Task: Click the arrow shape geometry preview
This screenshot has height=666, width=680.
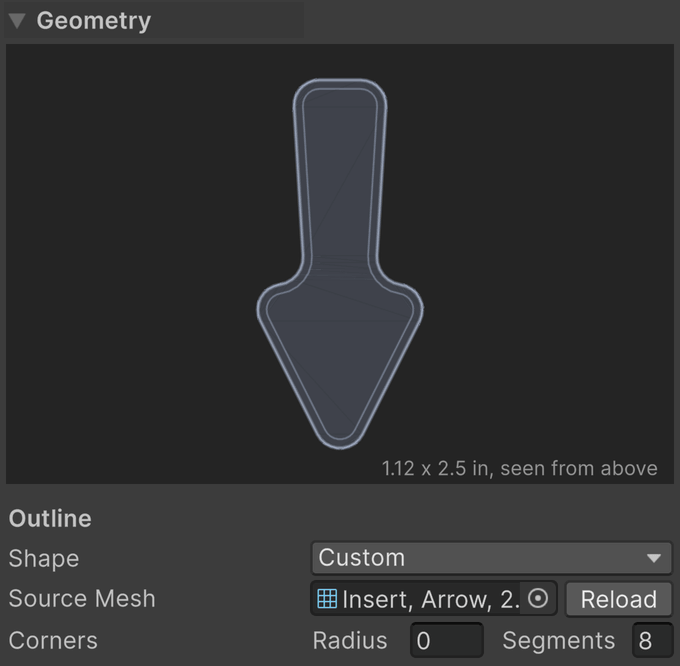Action: pyautogui.click(x=340, y=264)
